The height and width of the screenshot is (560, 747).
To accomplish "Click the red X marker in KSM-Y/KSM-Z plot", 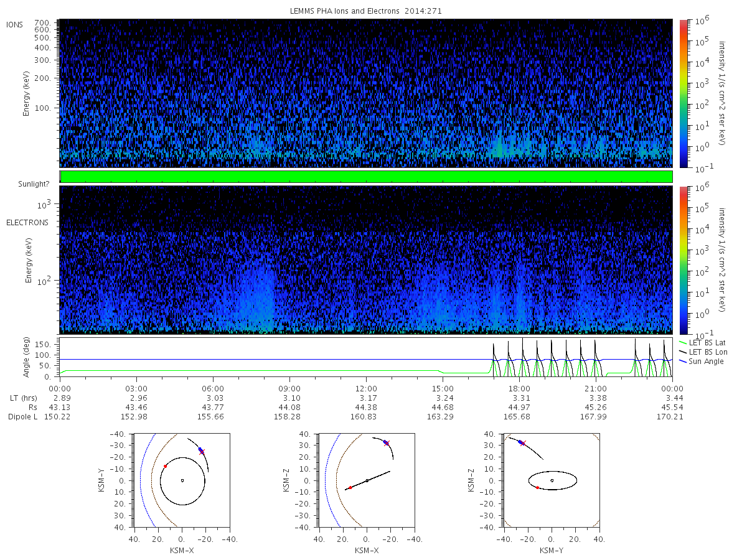I will (523, 443).
